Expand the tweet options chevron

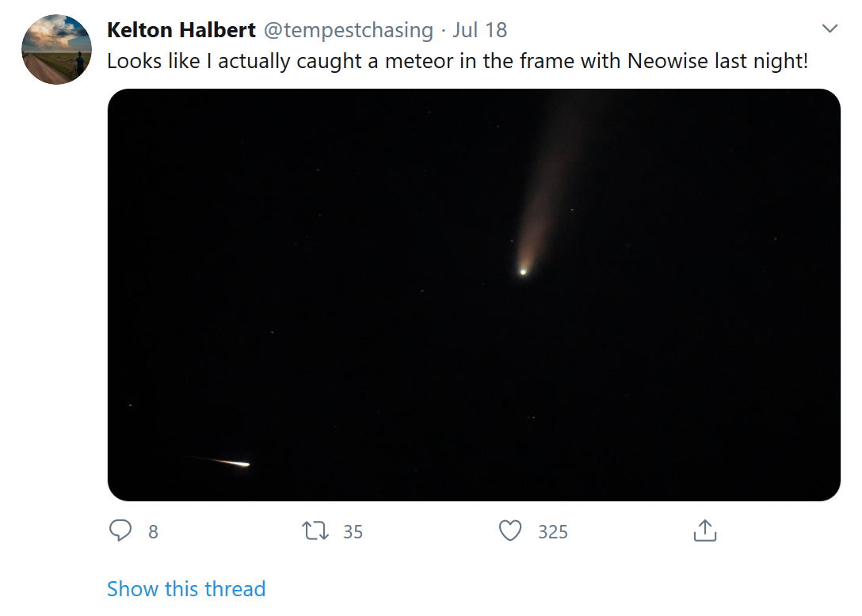tap(830, 29)
